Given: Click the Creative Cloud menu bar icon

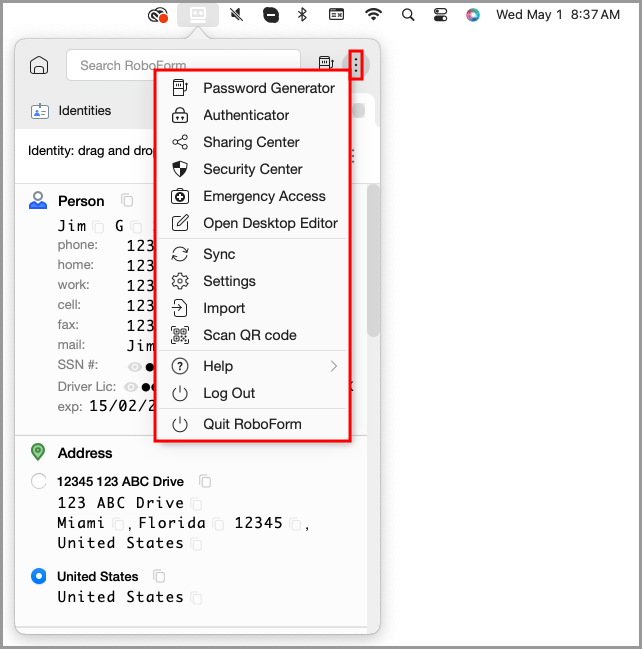Looking at the screenshot, I should pos(158,15).
